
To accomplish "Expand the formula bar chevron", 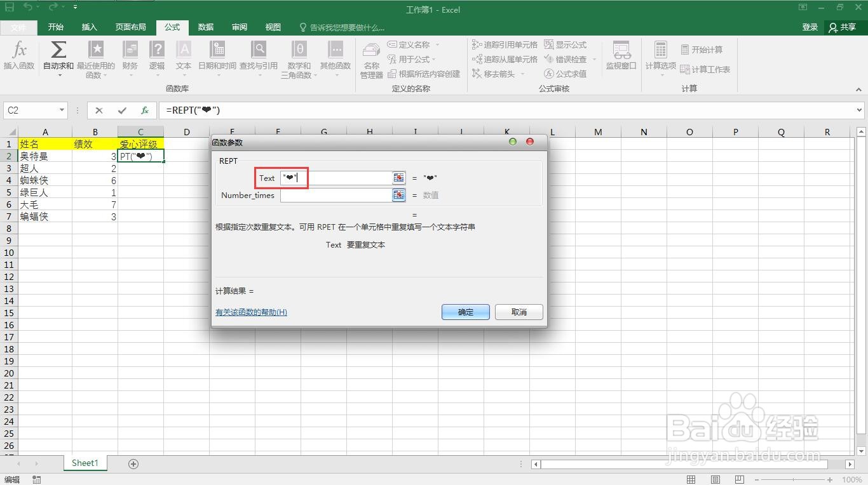I will (859, 110).
